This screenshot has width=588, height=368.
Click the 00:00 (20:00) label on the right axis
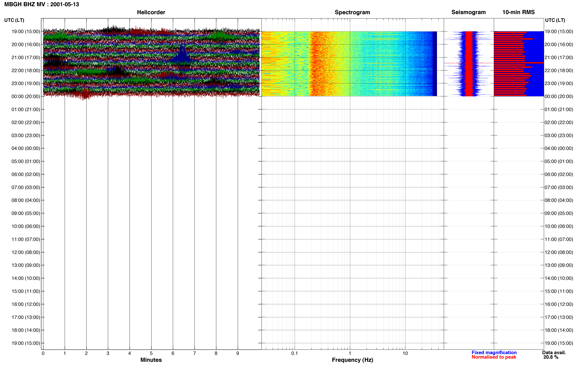tap(559, 96)
